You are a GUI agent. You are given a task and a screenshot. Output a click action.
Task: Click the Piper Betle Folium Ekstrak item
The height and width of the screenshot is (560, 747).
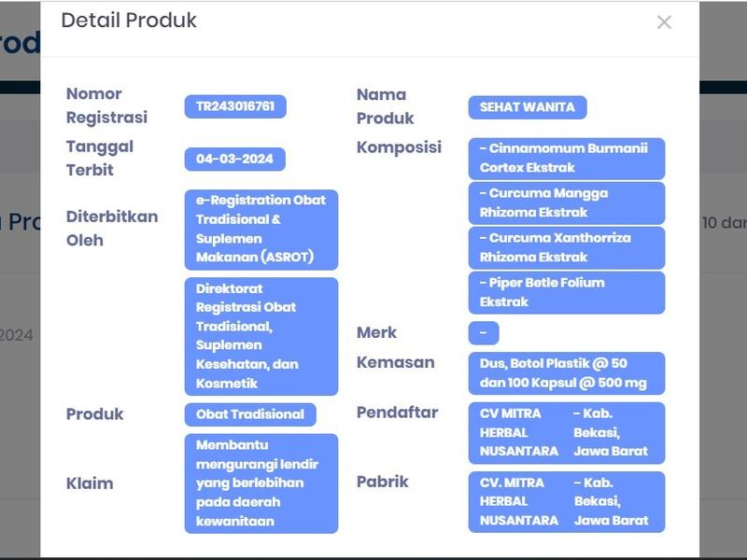(567, 292)
